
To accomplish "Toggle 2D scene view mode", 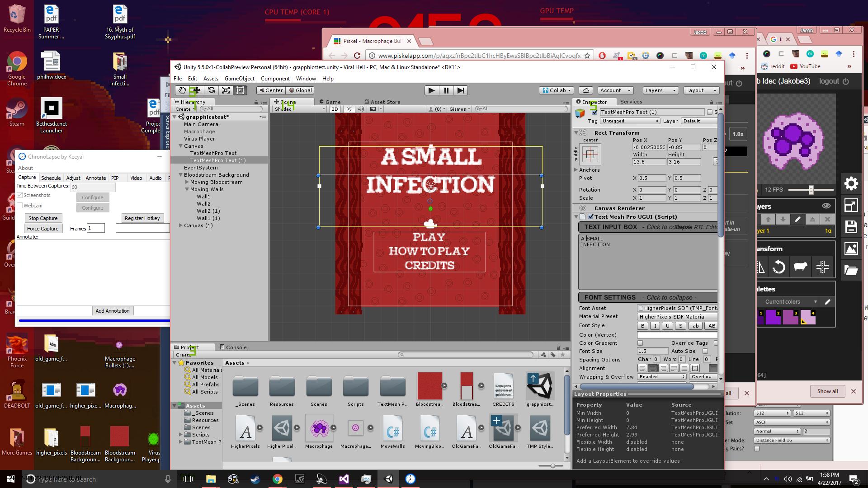I will pos(335,109).
